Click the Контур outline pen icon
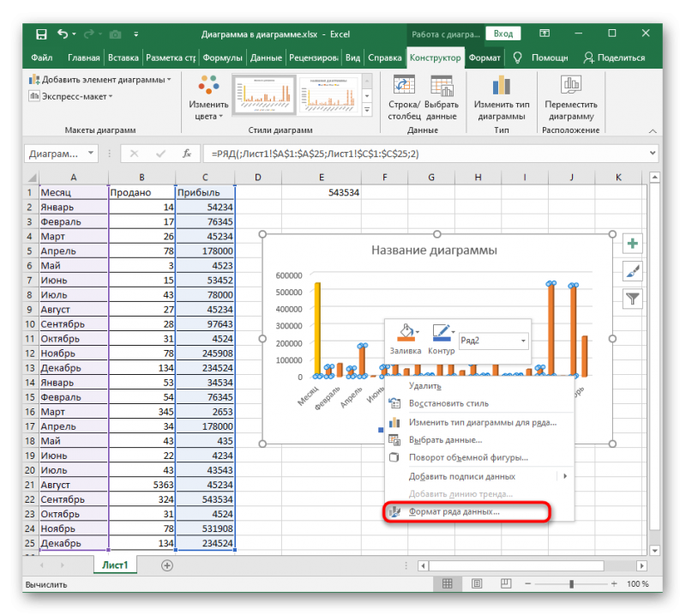 [x=441, y=333]
